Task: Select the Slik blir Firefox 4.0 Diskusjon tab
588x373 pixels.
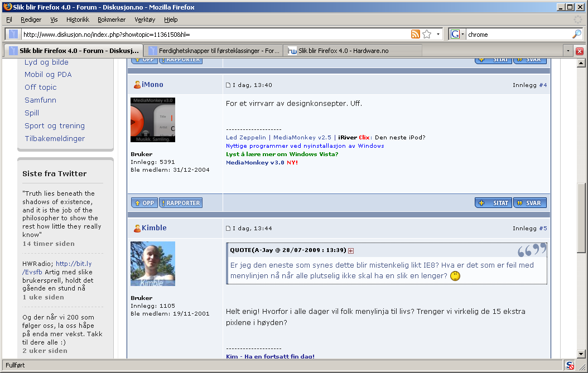Action: click(x=74, y=51)
